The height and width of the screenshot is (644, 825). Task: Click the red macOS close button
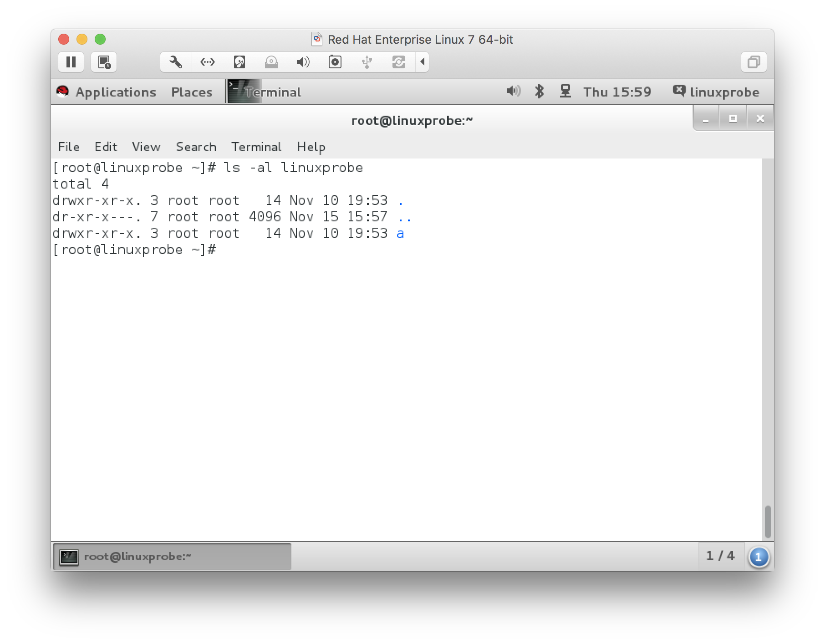pyautogui.click(x=64, y=39)
